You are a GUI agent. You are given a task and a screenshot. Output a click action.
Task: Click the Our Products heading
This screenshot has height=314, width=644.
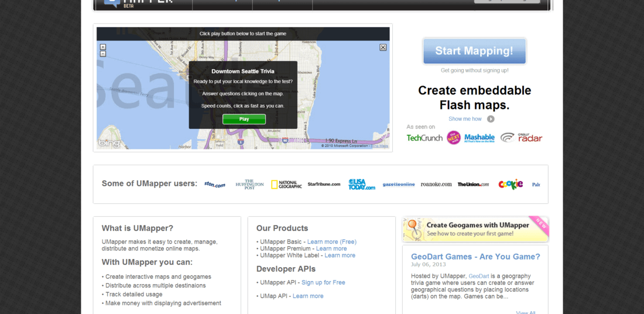[x=282, y=228]
